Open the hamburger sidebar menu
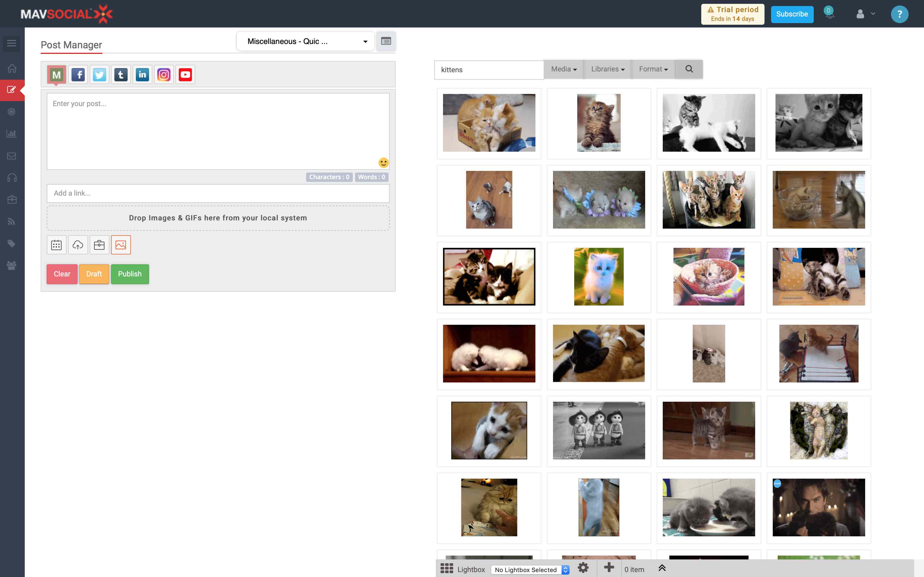 point(12,43)
